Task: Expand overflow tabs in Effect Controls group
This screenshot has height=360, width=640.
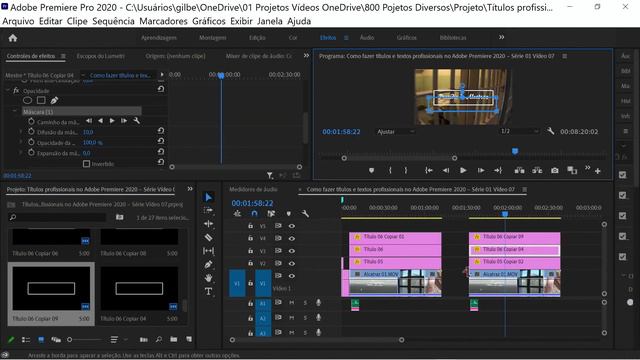Action: tap(306, 56)
